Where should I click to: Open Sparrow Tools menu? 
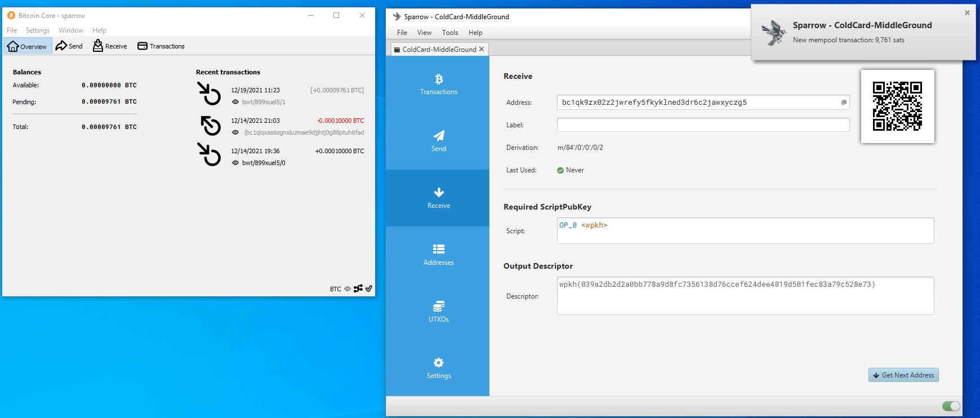tap(450, 33)
